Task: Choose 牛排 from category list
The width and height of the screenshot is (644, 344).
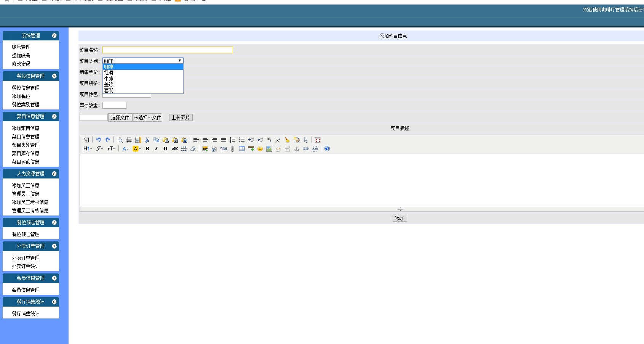Action: click(143, 79)
